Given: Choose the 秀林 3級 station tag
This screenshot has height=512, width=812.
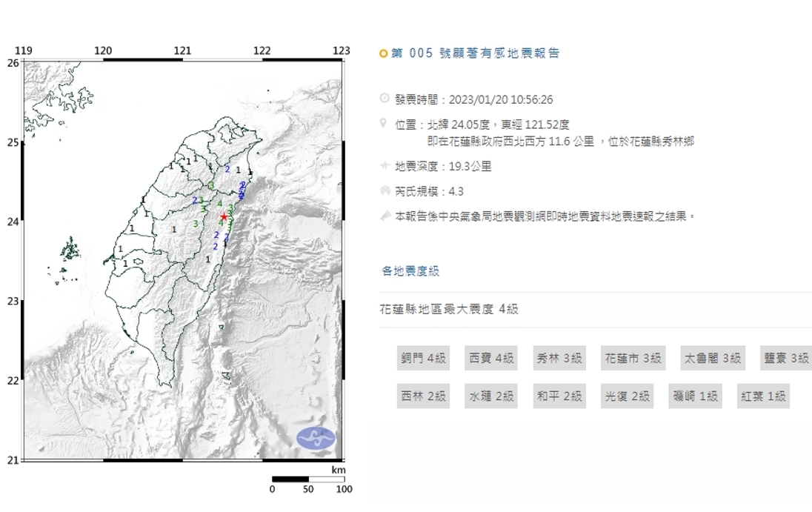Looking at the screenshot, I should click(559, 358).
